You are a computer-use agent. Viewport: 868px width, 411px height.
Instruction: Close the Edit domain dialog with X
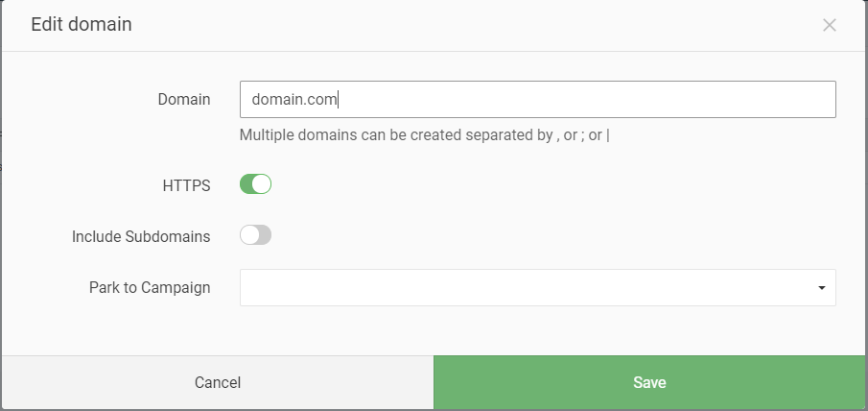coord(829,25)
